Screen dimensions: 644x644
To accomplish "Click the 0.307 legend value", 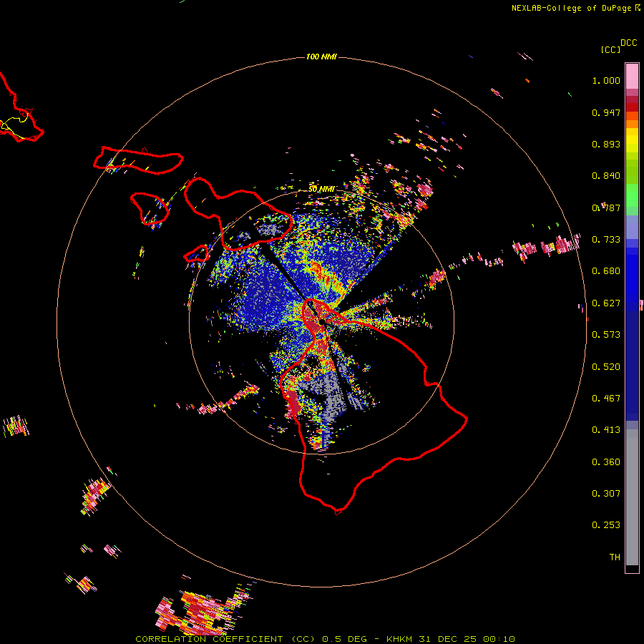I will [606, 494].
